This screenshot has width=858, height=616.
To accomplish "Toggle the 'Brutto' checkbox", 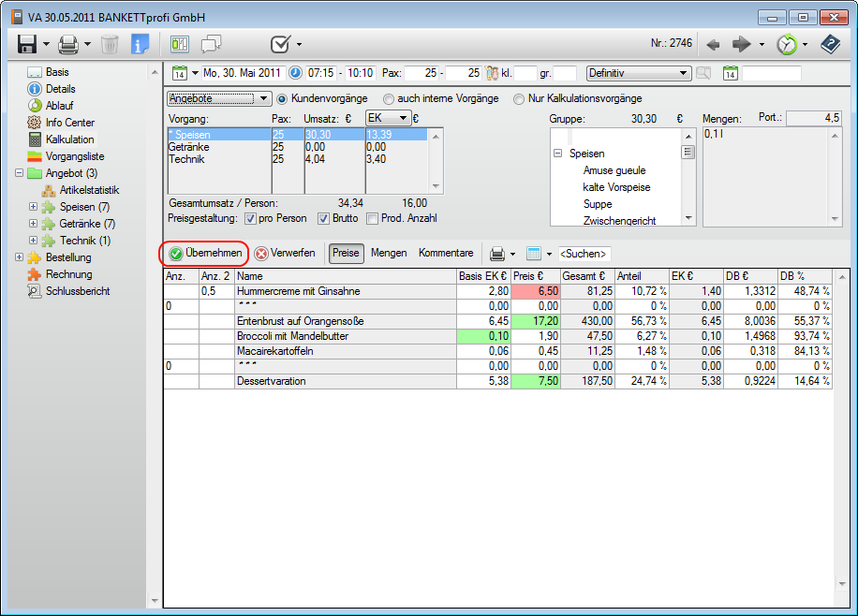I will coord(324,219).
